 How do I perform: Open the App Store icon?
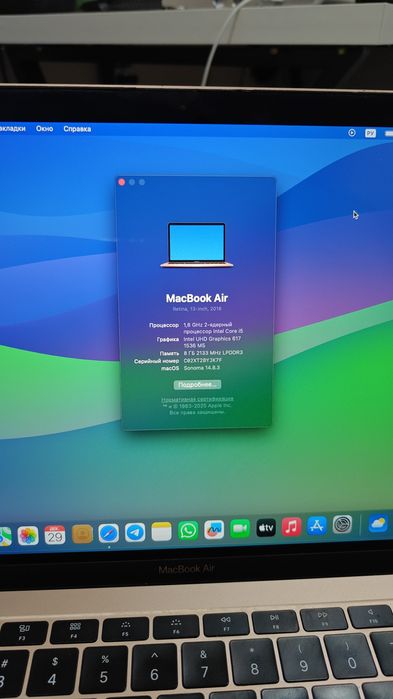click(x=317, y=526)
